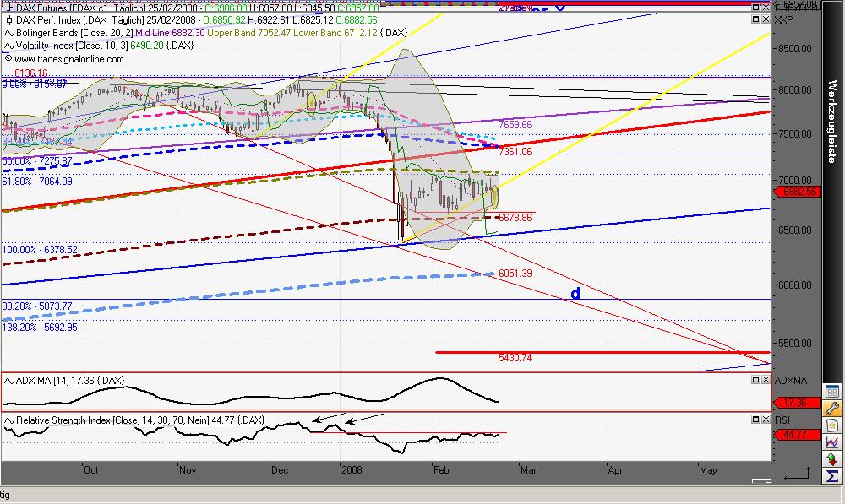
Task: Click the Lower Band 6712.12 value
Action: [335, 33]
